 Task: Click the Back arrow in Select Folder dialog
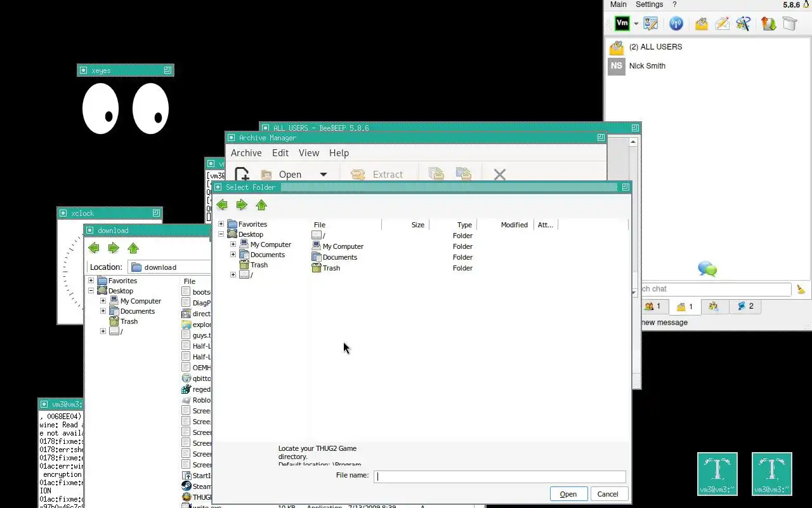point(221,205)
